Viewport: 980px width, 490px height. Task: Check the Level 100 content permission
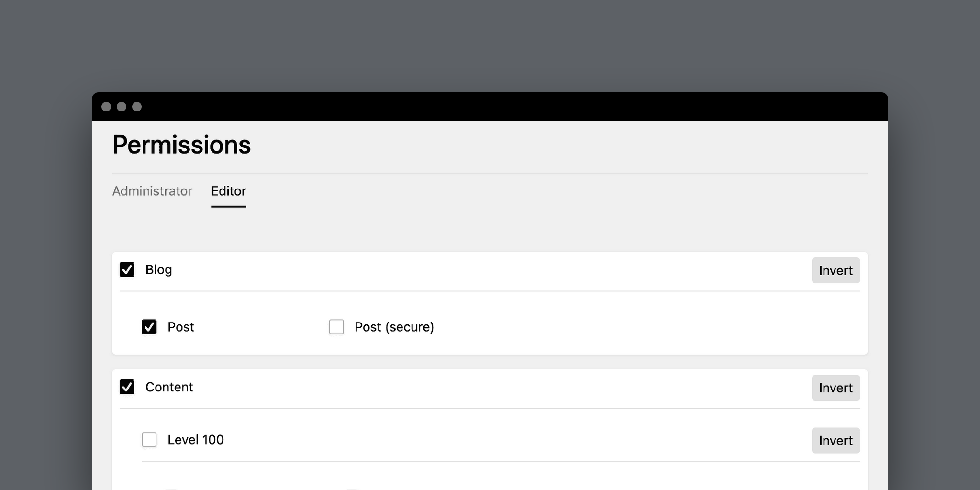(149, 440)
